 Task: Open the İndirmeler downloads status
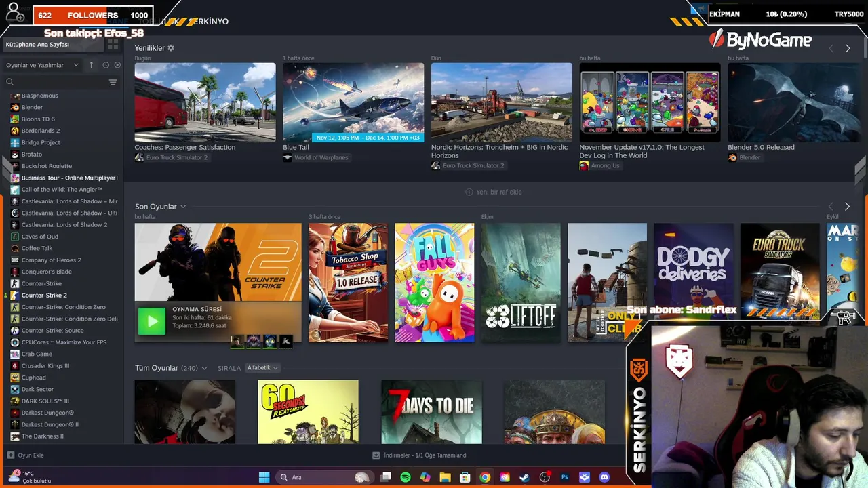420,455
